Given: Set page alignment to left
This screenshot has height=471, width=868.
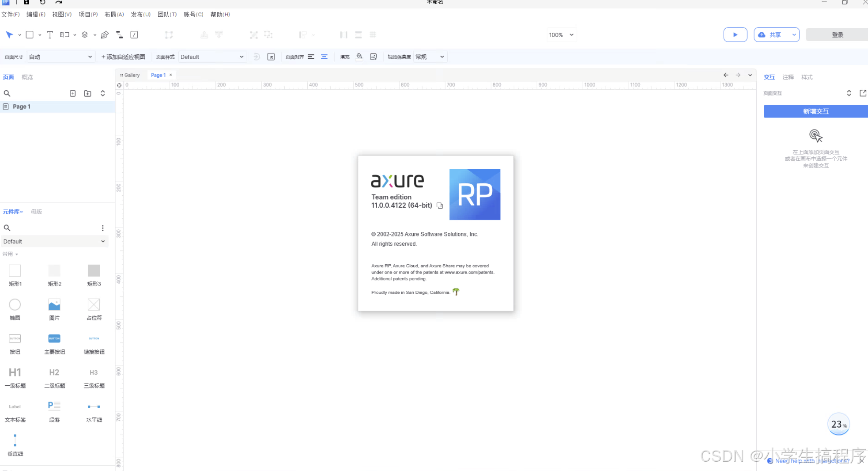Looking at the screenshot, I should tap(311, 57).
